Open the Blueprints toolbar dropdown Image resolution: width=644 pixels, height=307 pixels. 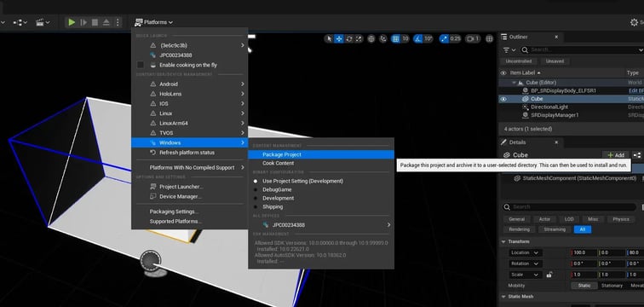click(20, 22)
